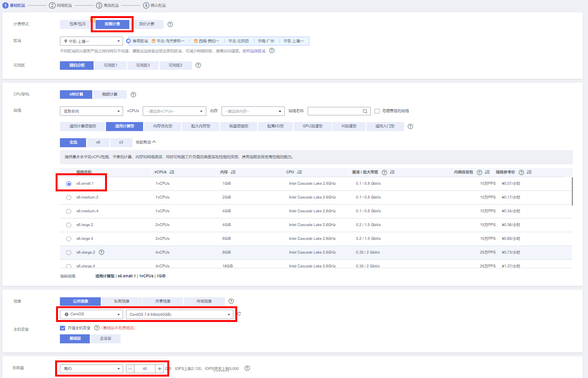
Task: Click the search magnifier in 规格名称 field
Action: 365,111
